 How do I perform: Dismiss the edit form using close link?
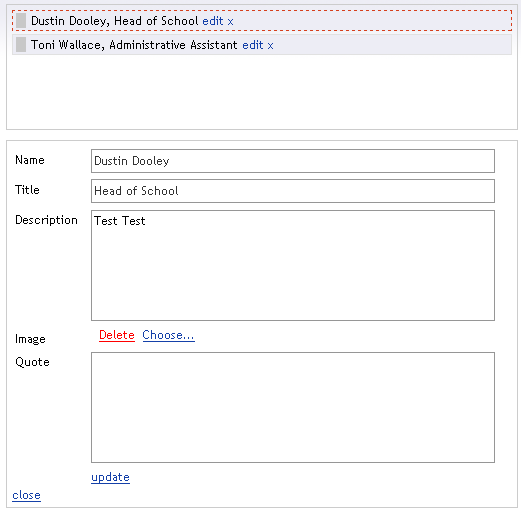pos(26,495)
